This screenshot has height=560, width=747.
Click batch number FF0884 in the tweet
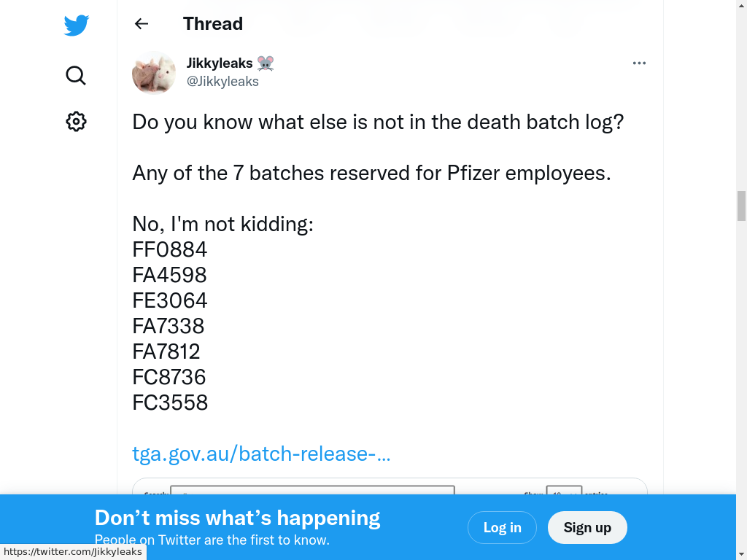click(x=170, y=249)
